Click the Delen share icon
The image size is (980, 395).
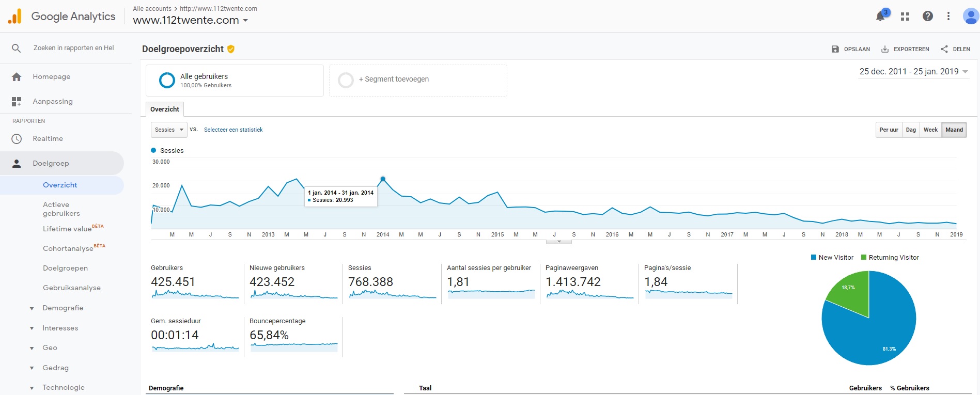944,49
